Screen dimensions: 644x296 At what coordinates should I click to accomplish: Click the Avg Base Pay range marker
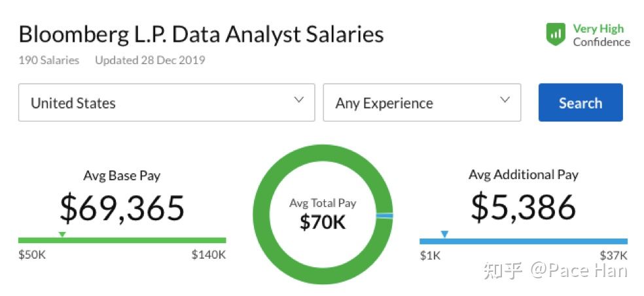click(x=62, y=234)
